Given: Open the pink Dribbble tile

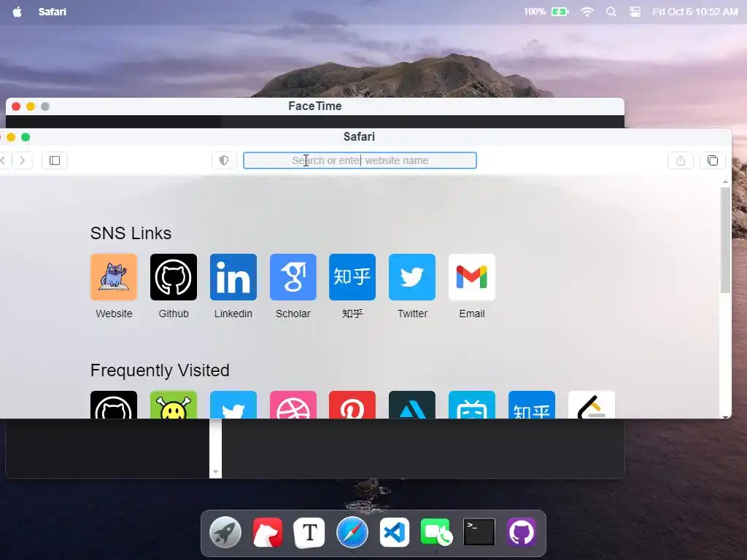Looking at the screenshot, I should pos(293,405).
